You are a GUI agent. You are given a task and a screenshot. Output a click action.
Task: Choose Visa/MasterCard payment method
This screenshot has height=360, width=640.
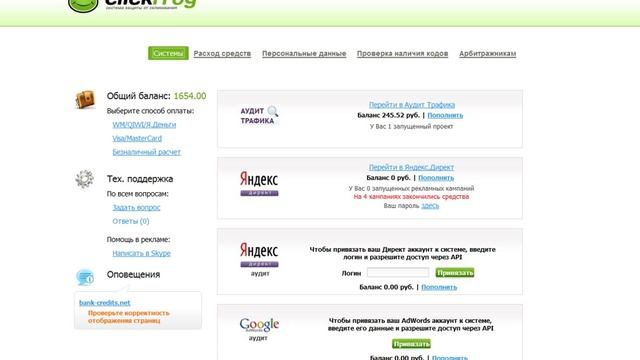[137, 138]
